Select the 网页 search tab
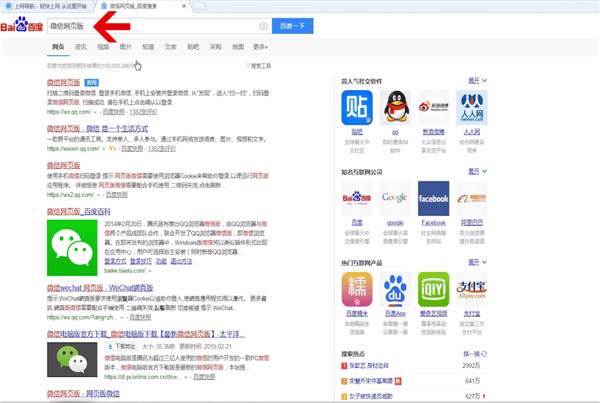600x403 pixels. click(x=58, y=47)
